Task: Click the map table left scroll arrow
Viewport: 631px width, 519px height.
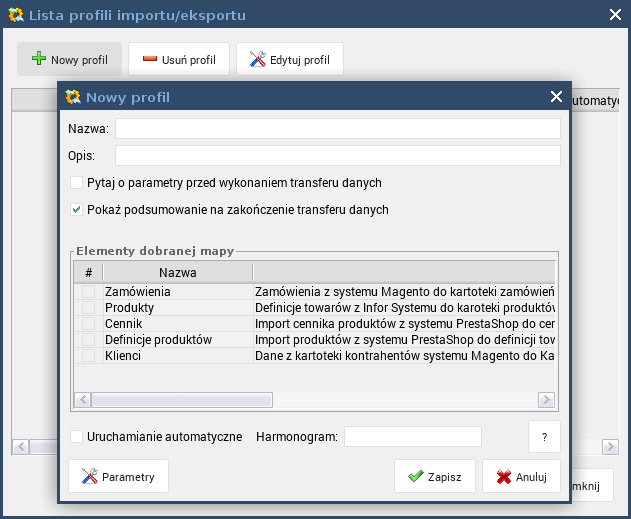Action: [83, 400]
